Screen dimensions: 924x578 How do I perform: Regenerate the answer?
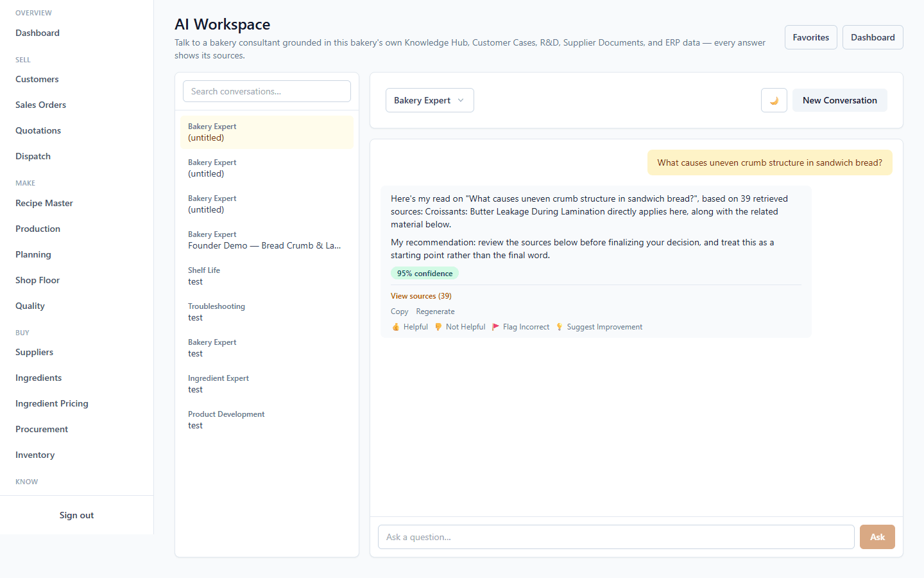click(435, 311)
